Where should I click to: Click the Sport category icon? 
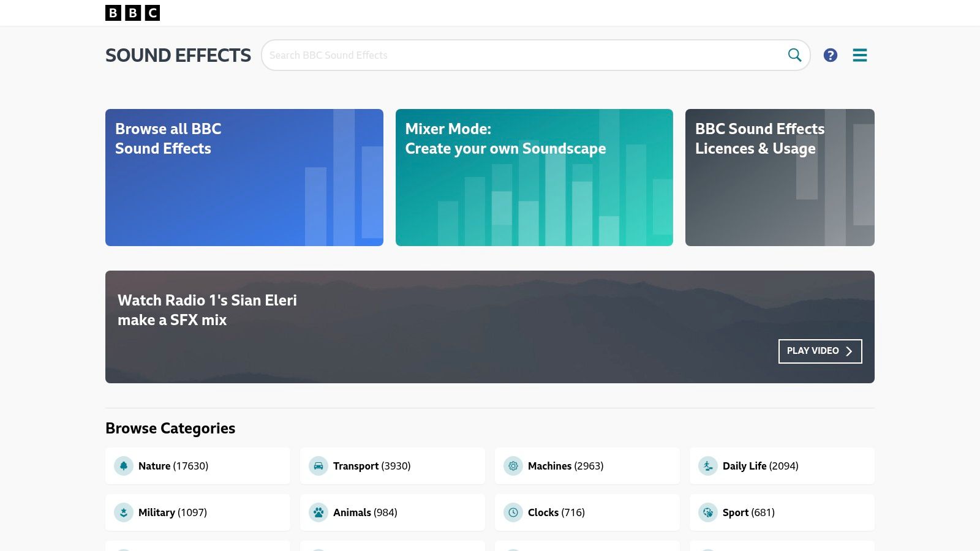coord(708,512)
